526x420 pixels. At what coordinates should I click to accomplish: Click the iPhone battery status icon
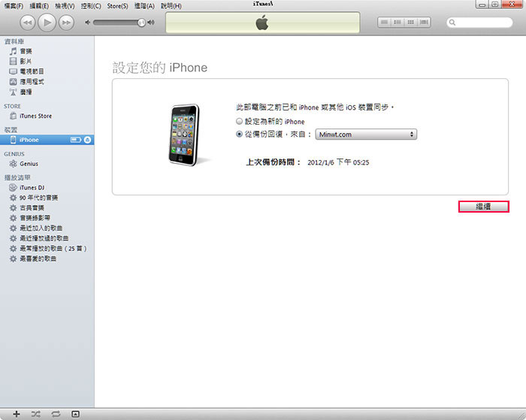click(76, 140)
